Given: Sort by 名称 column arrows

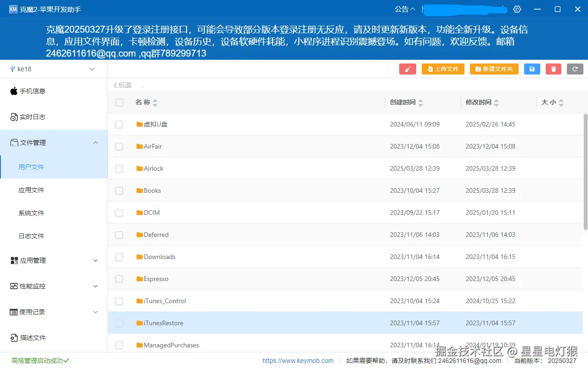Looking at the screenshot, I should [x=155, y=103].
